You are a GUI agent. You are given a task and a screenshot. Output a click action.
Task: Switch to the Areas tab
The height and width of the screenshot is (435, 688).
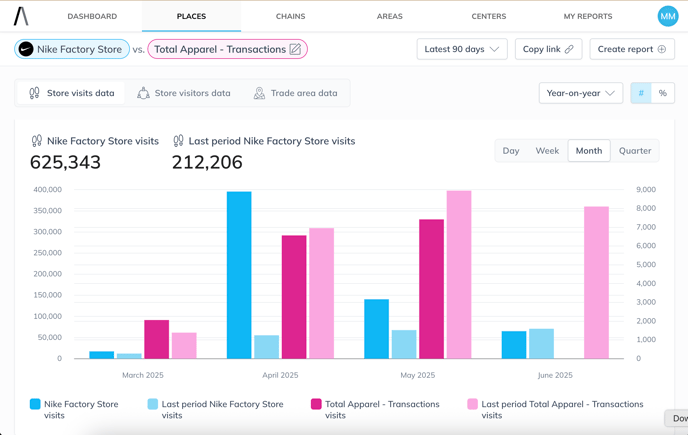pos(390,16)
